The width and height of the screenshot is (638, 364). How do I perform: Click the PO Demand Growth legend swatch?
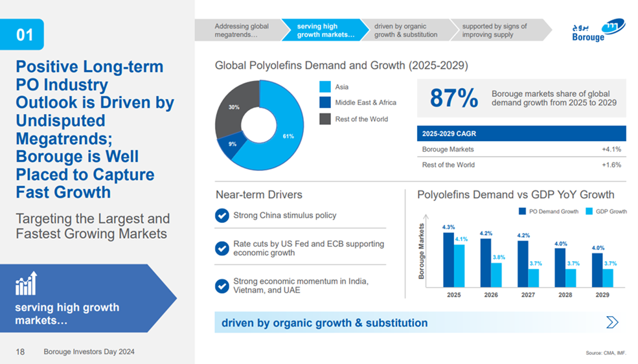point(522,211)
